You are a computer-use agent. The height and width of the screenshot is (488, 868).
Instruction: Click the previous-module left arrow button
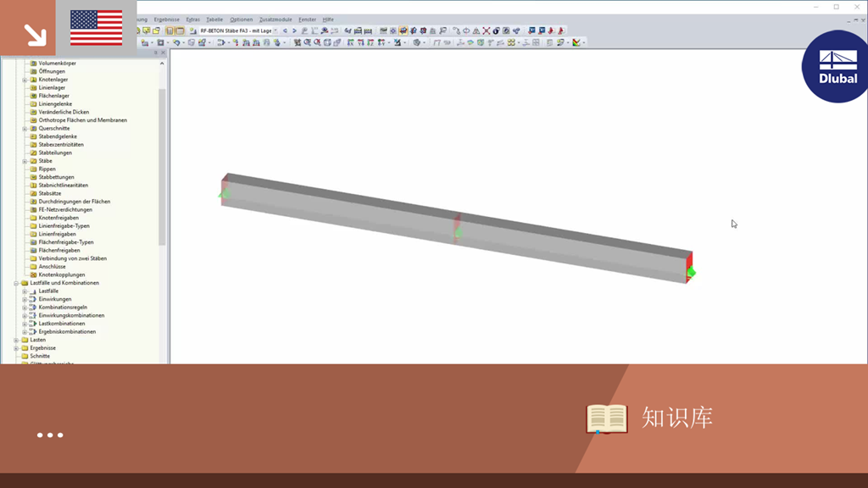coord(285,31)
